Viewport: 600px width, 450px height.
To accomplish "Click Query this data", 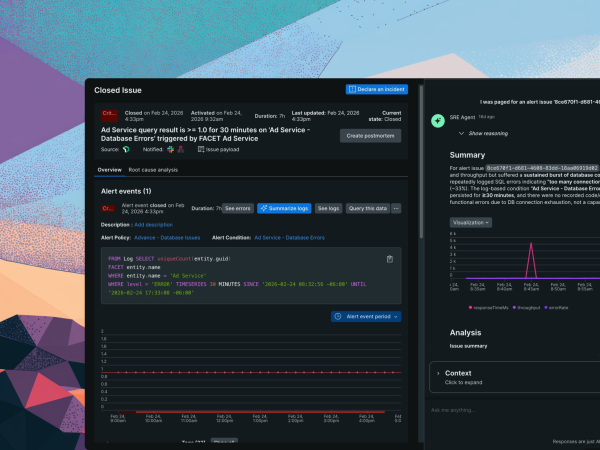I will point(367,209).
